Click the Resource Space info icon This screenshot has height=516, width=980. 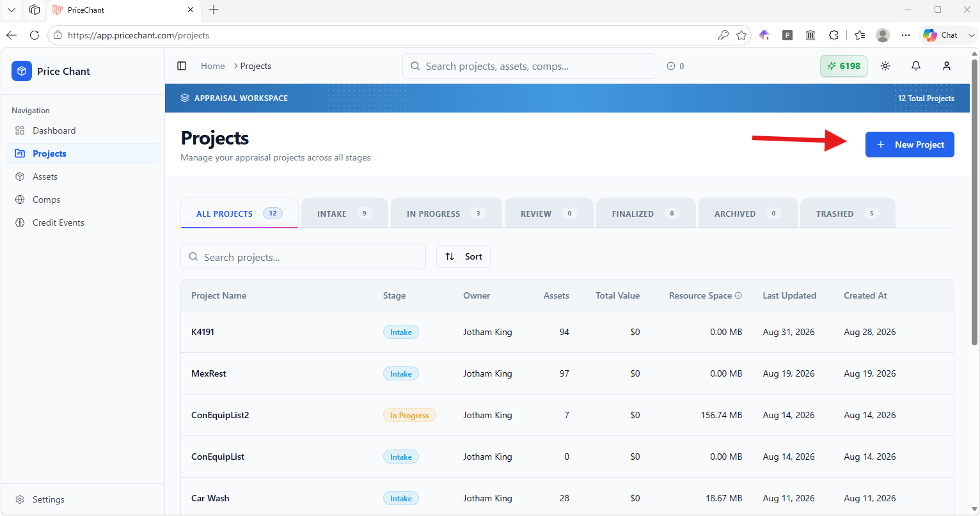click(x=738, y=295)
